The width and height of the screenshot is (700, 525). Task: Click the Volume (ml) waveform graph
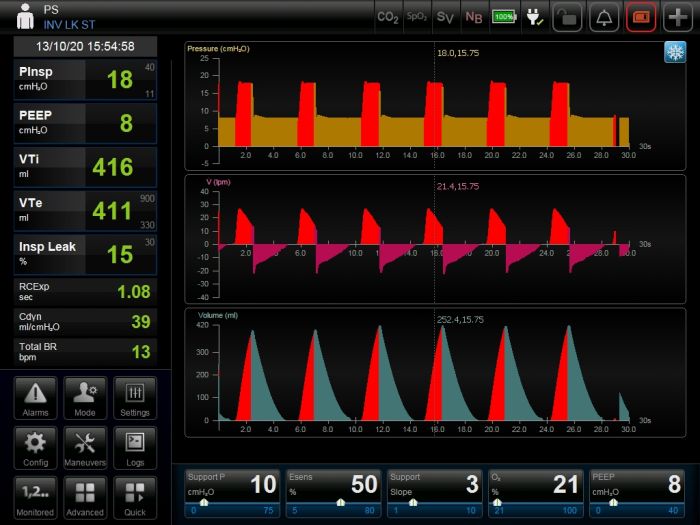(x=435, y=372)
